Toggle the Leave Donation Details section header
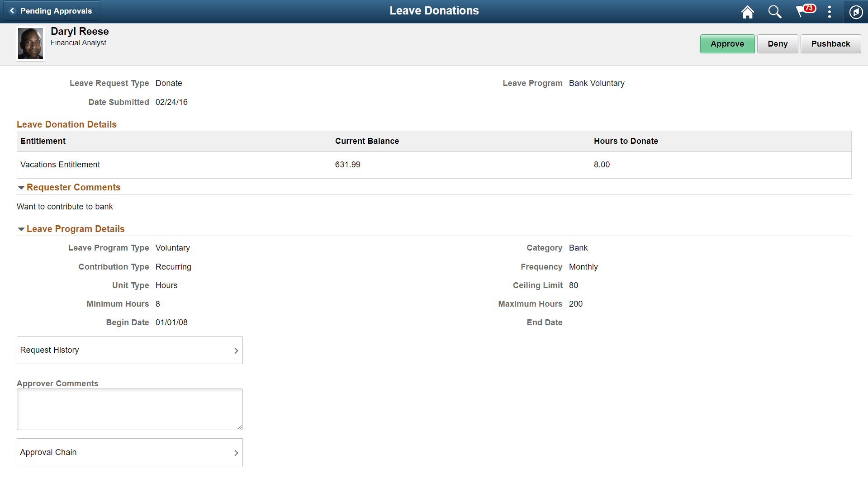868x488 pixels. pos(66,124)
